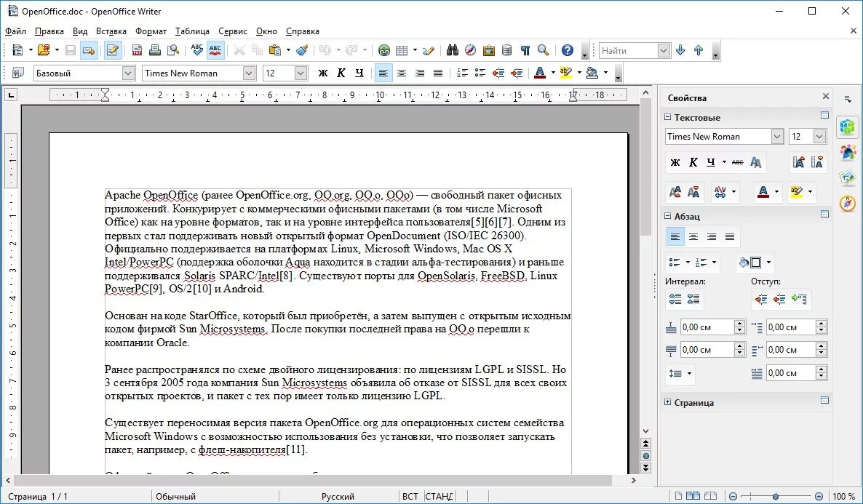Enable centered paragraph alignment
This screenshot has width=863, height=504.
[401, 73]
